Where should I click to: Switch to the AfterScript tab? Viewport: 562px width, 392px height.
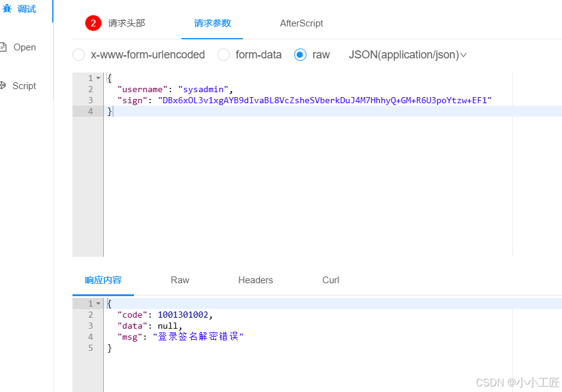[x=302, y=23]
